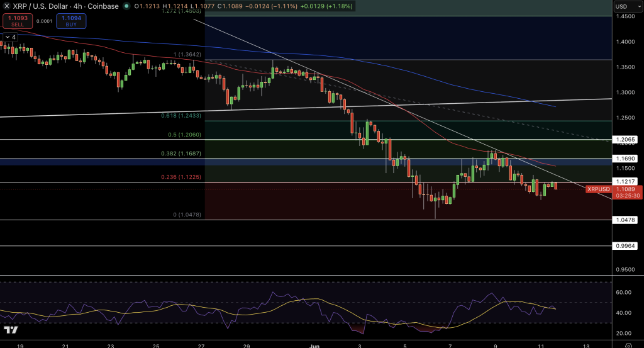
Task: Click the XRP symbol logo icon
Action: click(x=6, y=6)
